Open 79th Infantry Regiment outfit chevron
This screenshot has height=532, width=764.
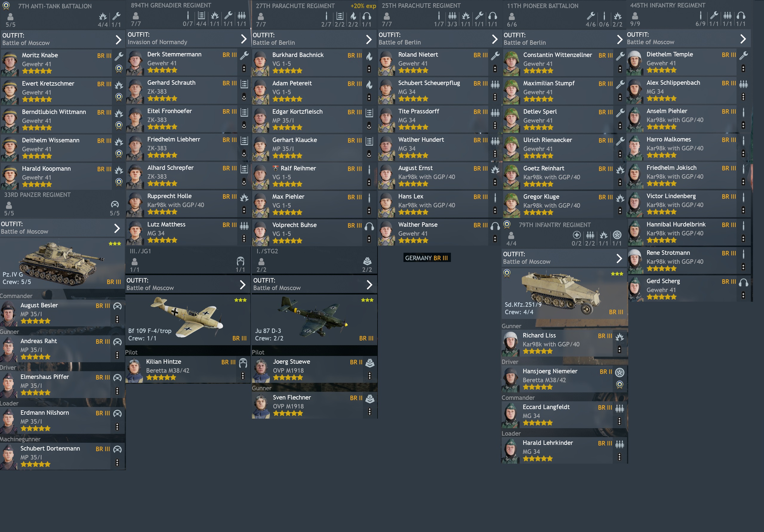[619, 258]
